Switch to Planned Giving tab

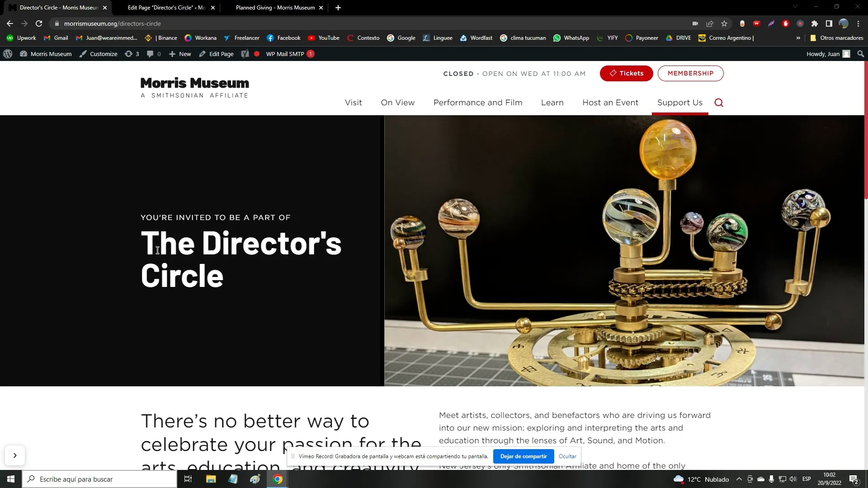tap(275, 8)
